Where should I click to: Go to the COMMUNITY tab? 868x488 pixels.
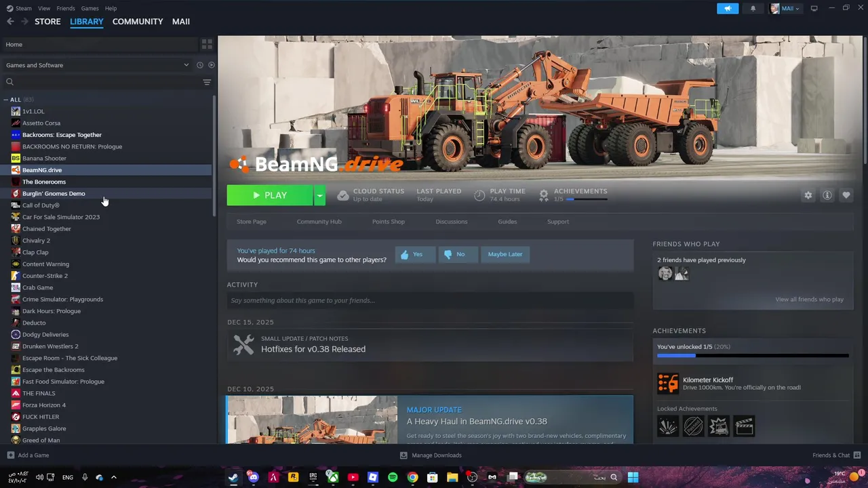pos(138,22)
